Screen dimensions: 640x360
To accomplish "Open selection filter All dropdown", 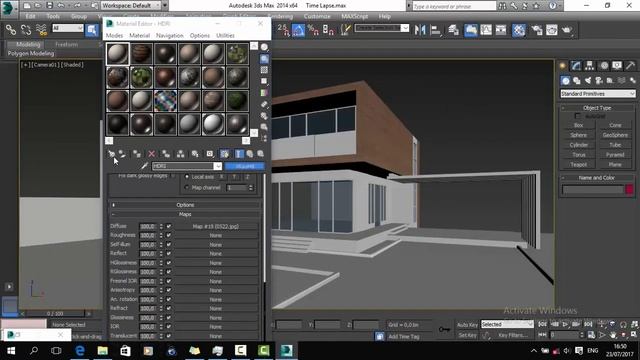I will pyautogui.click(x=68, y=28).
